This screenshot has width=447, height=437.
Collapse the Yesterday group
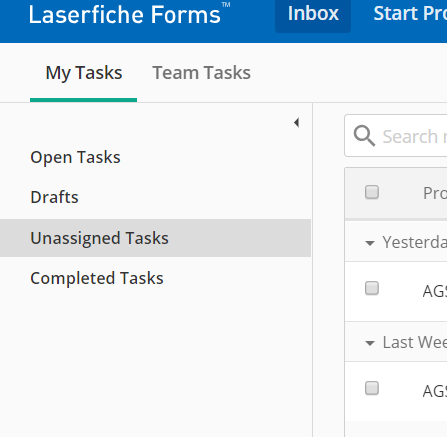(370, 243)
